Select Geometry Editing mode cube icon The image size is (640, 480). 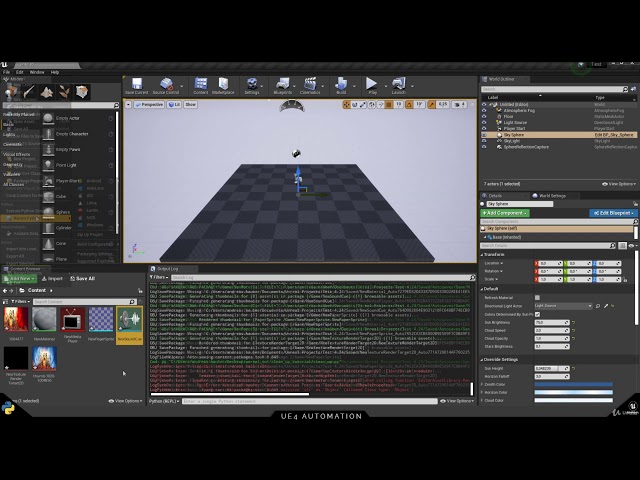pos(82,92)
